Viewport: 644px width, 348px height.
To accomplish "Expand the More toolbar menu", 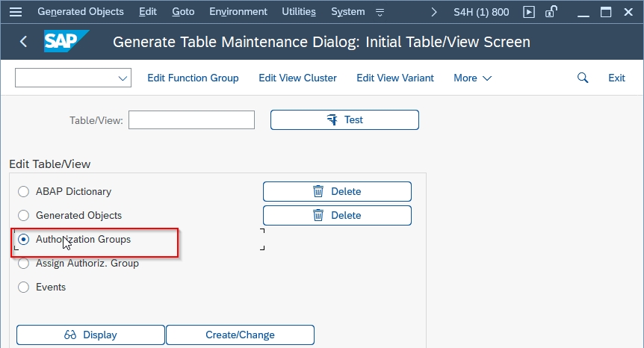I will tap(472, 78).
